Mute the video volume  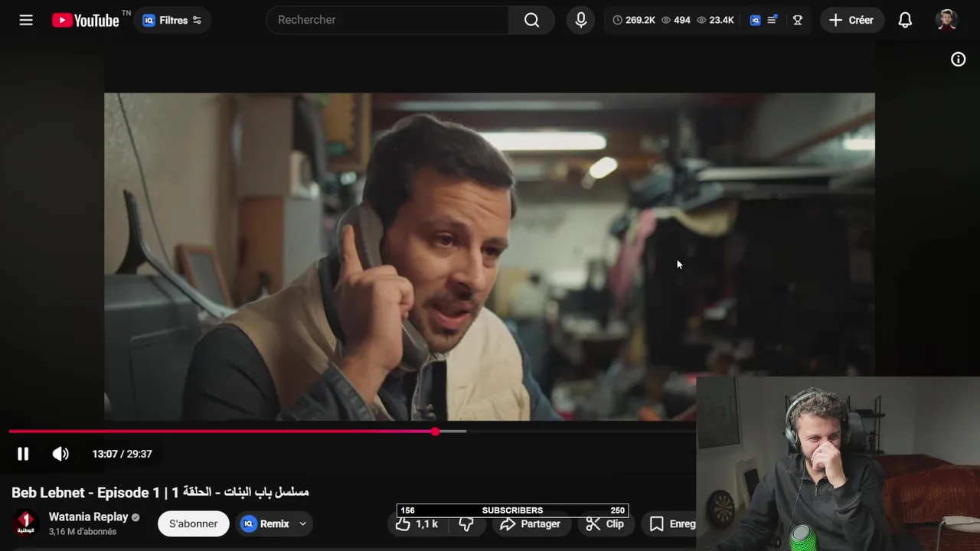coord(60,454)
